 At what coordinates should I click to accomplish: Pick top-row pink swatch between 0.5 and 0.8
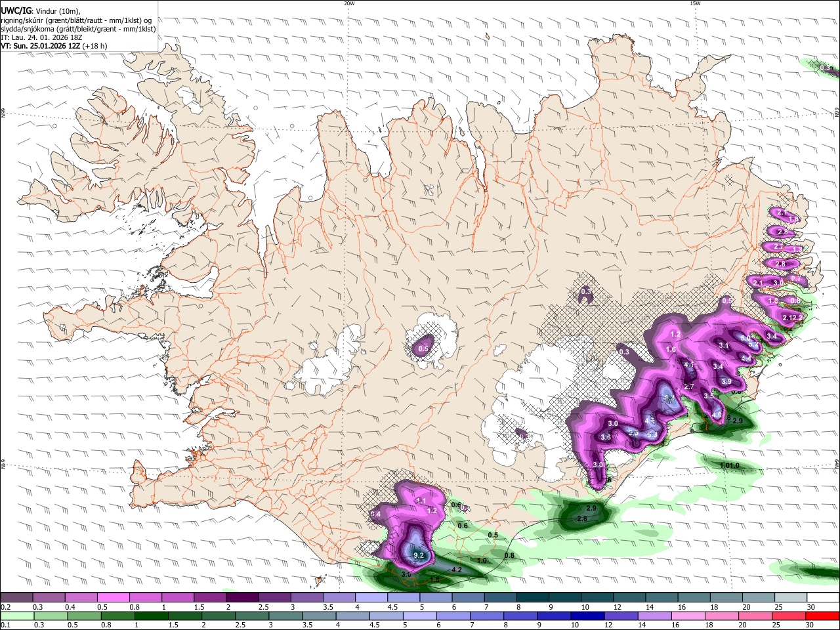tap(114, 597)
